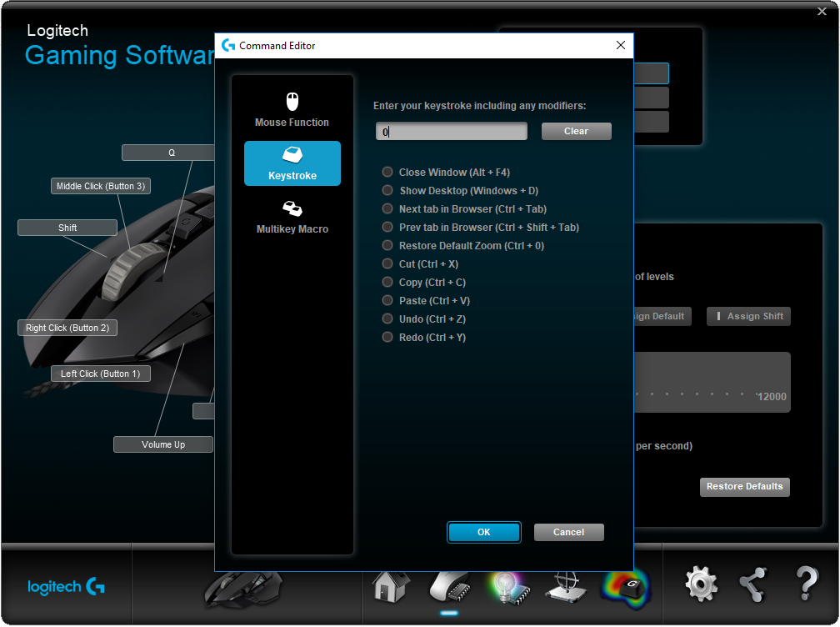Select Redo (Ctrl + Y) option
Screen dimensions: 840x627
tap(423, 337)
